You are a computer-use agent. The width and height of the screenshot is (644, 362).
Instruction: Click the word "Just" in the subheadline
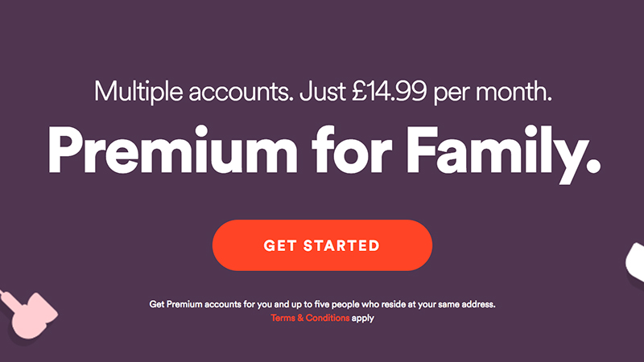[x=322, y=91]
